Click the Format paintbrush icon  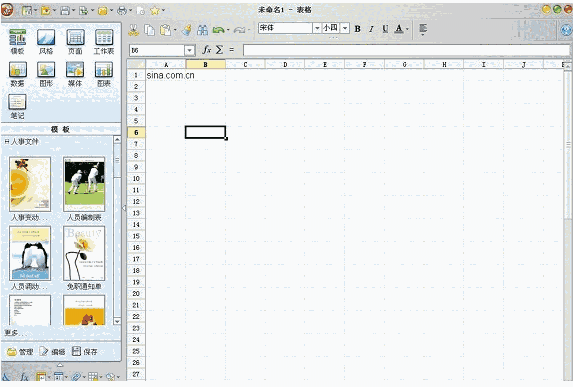click(187, 30)
